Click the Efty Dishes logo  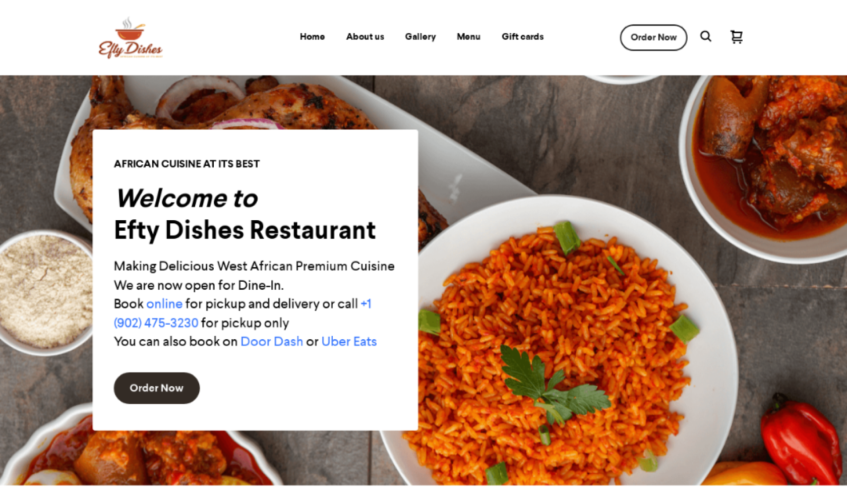131,38
